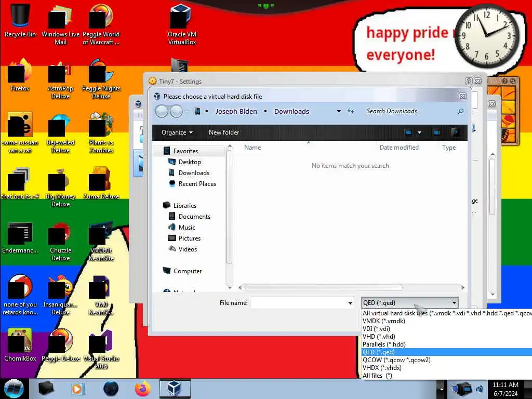Open Peggle Deluxe desktop shortcut
532x399 pixels.
[x=60, y=345]
